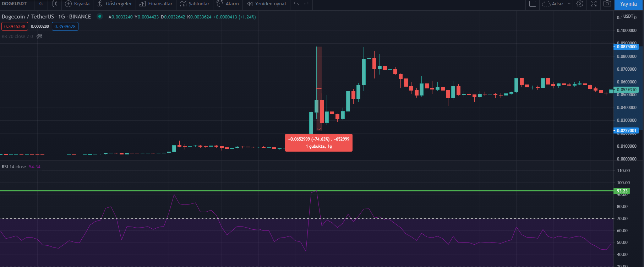The height and width of the screenshot is (267, 644).
Task: Click the green market status dot
Action: (x=100, y=16)
